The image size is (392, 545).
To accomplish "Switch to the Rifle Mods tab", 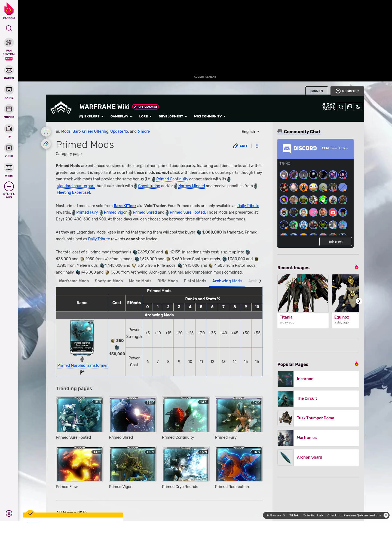I will [167, 281].
